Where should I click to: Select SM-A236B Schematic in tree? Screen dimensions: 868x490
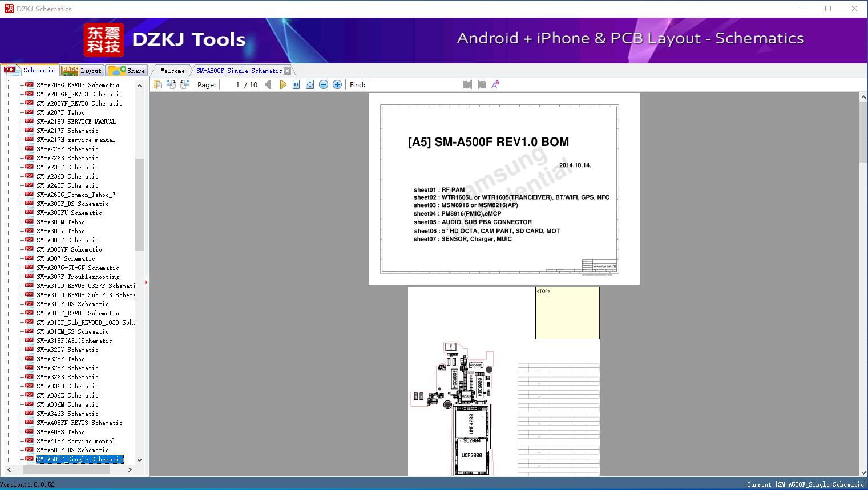(x=67, y=176)
